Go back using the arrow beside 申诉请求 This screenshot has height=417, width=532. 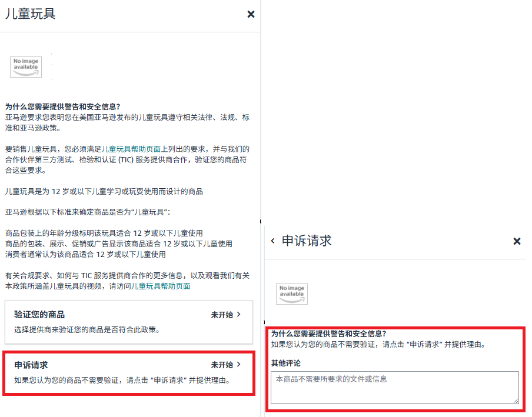click(273, 241)
